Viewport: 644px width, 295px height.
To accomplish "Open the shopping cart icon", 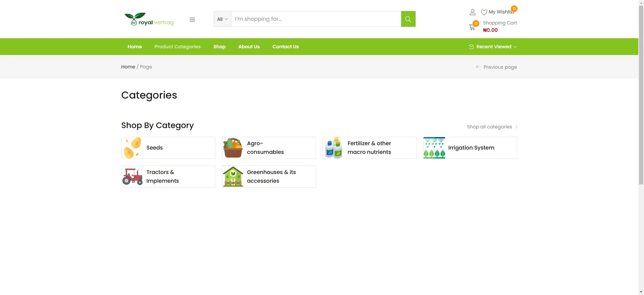I will tap(472, 27).
